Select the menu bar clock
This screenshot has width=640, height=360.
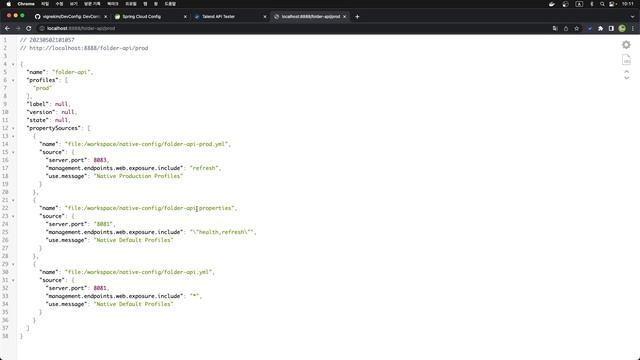628,4
